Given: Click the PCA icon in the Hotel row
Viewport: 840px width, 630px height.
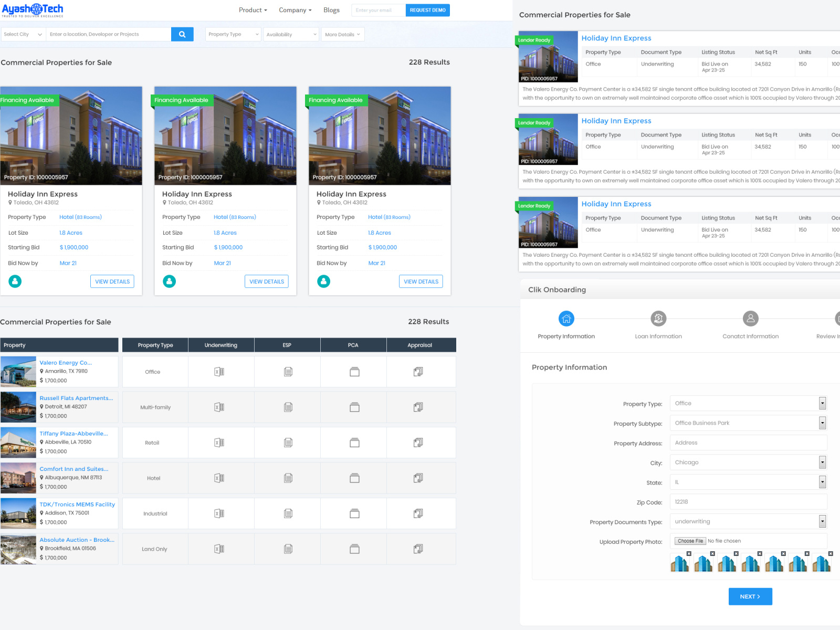Looking at the screenshot, I should (x=354, y=478).
